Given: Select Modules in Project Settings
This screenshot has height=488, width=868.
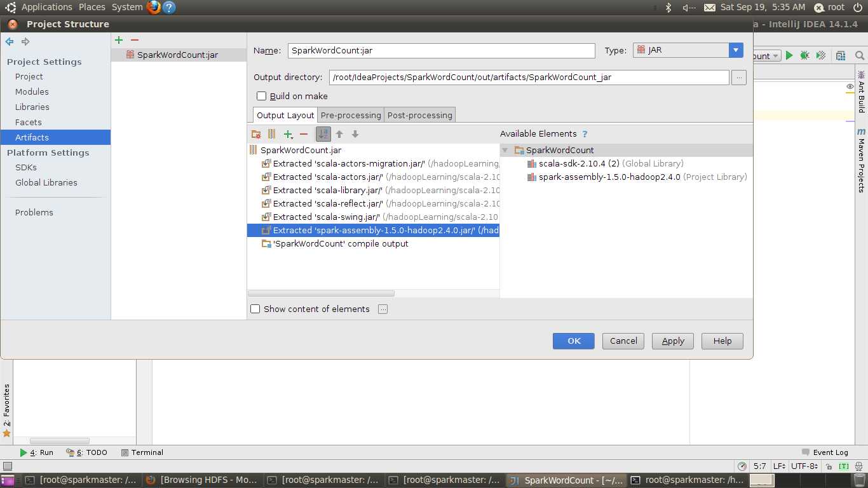Looking at the screenshot, I should (32, 92).
